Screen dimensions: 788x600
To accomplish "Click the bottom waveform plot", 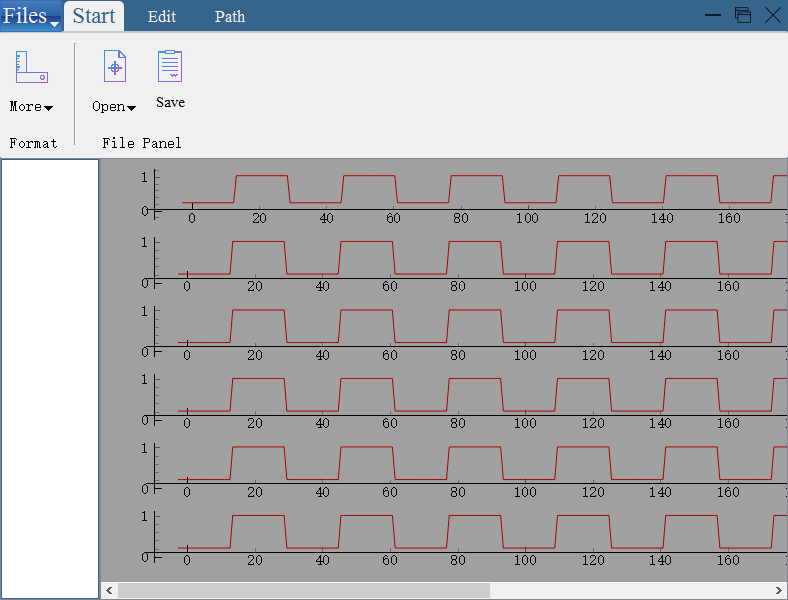I will pyautogui.click(x=463, y=538).
